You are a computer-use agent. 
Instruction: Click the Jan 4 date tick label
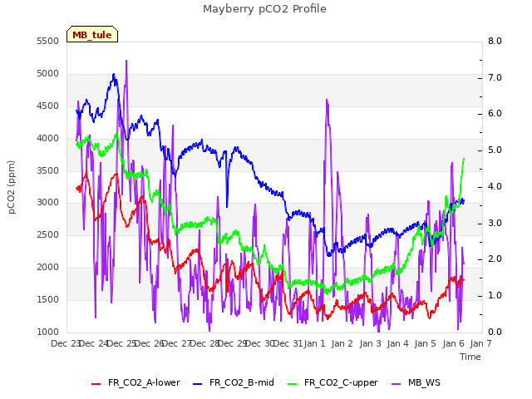tap(397, 343)
